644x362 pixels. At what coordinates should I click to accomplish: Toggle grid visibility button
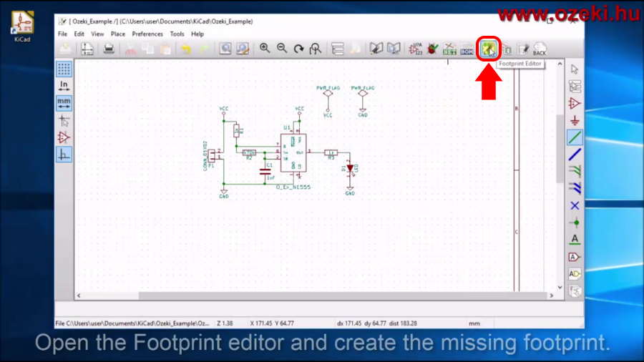pyautogui.click(x=64, y=69)
